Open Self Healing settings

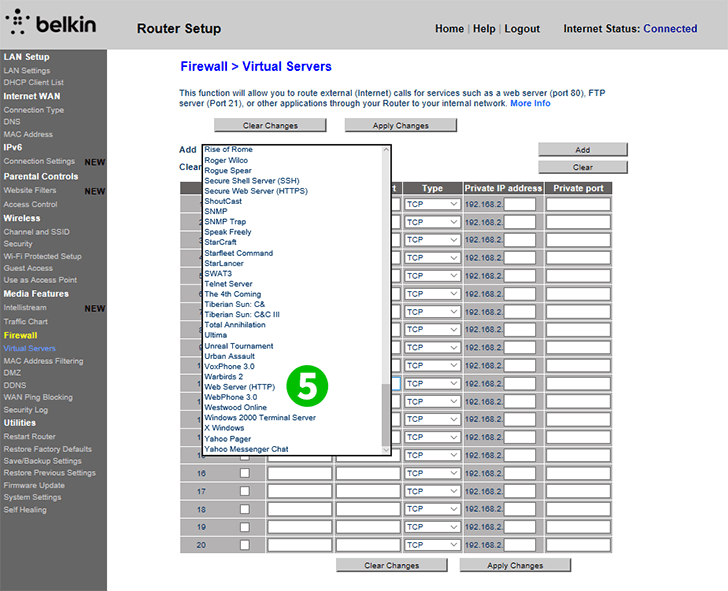coord(25,510)
